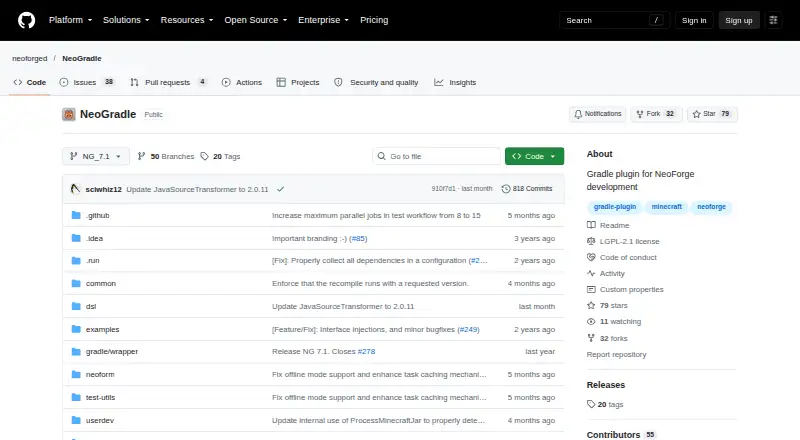Fork the repository

[656, 114]
